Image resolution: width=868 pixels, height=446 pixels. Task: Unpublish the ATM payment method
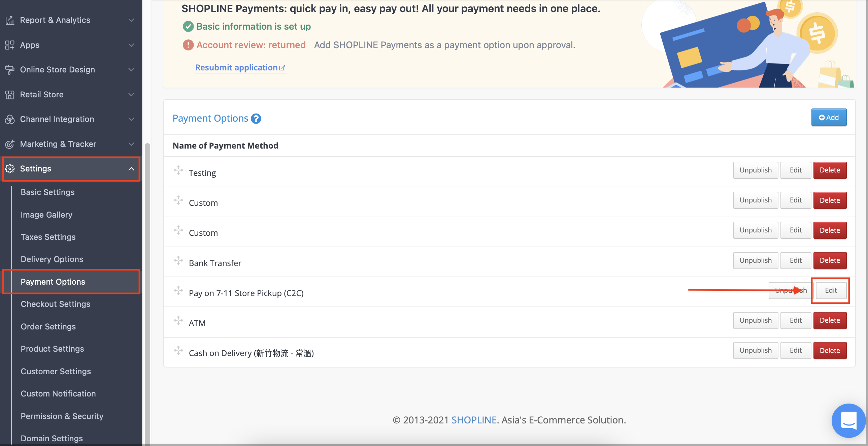click(756, 320)
